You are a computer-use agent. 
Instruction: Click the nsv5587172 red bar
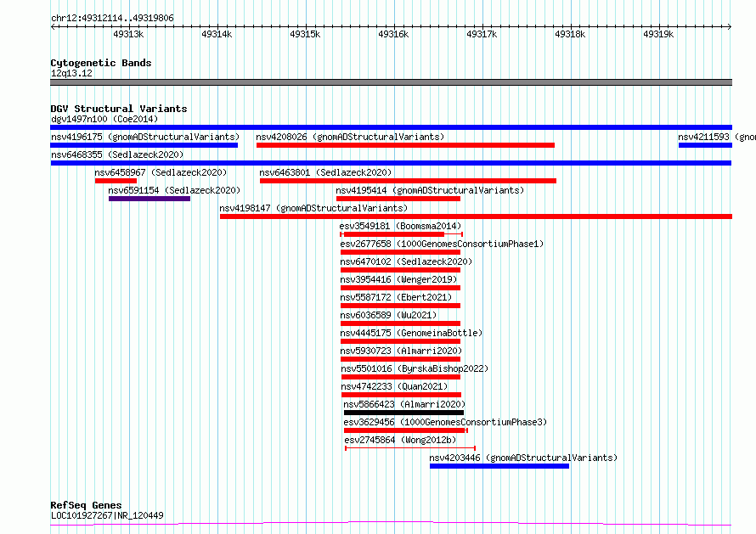pyautogui.click(x=400, y=306)
